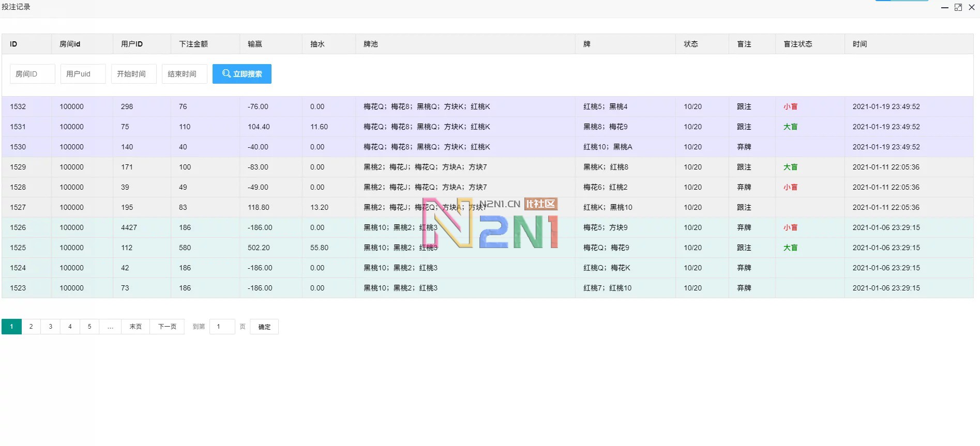Click the 立即搜索 search button
The height and width of the screenshot is (446, 980).
click(242, 74)
